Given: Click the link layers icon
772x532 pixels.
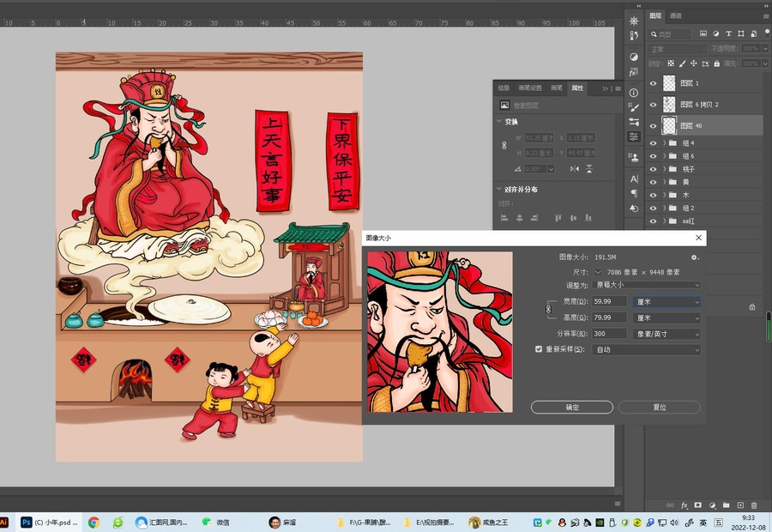Looking at the screenshot, I should pos(670,505).
